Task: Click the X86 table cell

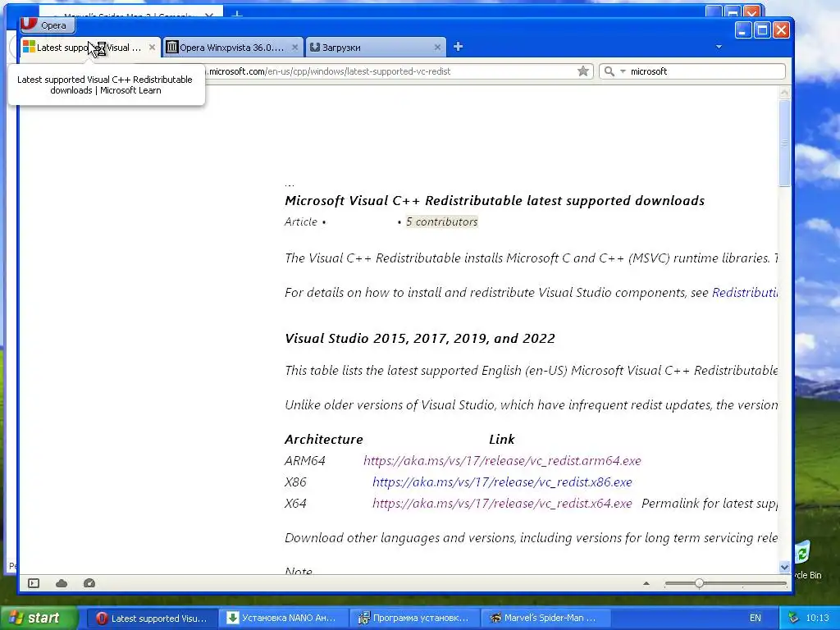Action: [x=295, y=482]
